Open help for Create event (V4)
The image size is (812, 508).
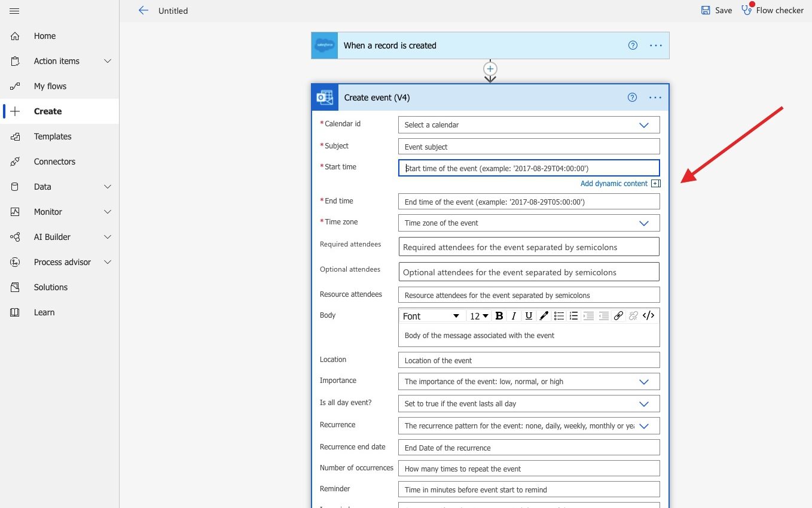pos(632,98)
